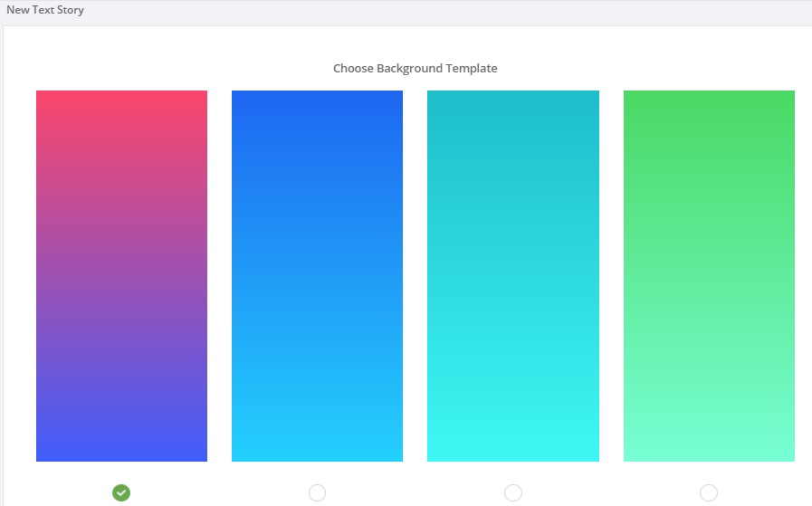812x506 pixels.
Task: Select the pink-to-purple gradient background template
Action: [x=121, y=276]
